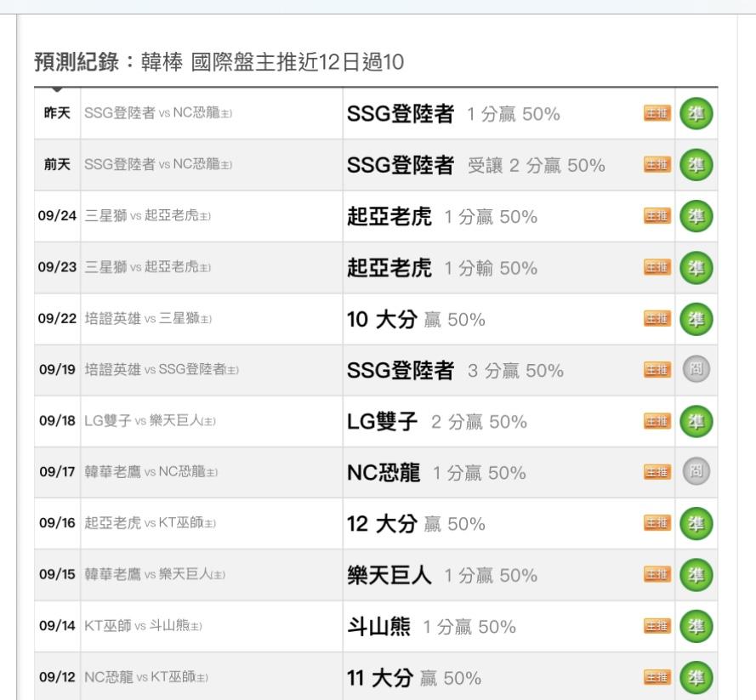Image resolution: width=756 pixels, height=700 pixels.
Task: Open the NC恐龍 vs KT巫師 matchup
Action: [146, 677]
